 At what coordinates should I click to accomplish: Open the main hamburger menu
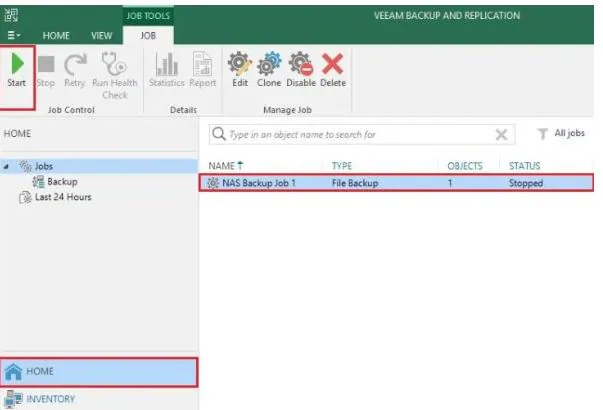click(14, 35)
